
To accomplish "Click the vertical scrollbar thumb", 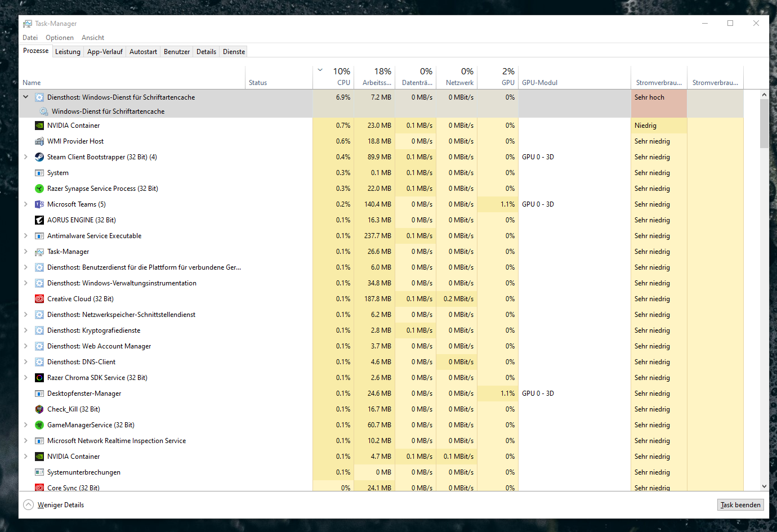I will (x=764, y=123).
